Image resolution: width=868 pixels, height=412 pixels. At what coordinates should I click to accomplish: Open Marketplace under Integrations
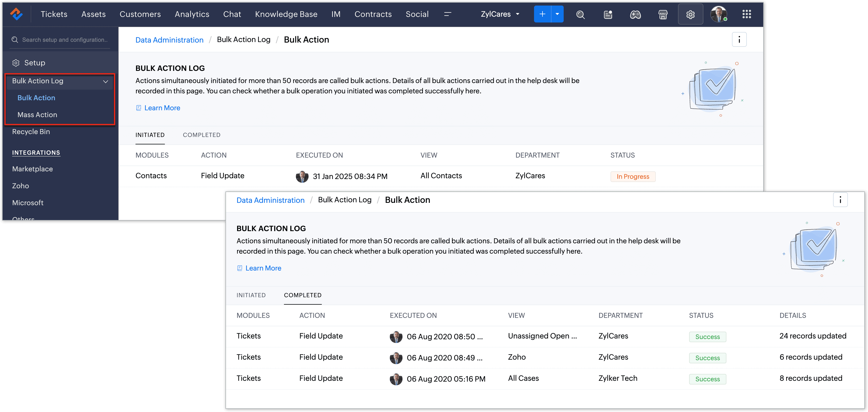click(32, 169)
